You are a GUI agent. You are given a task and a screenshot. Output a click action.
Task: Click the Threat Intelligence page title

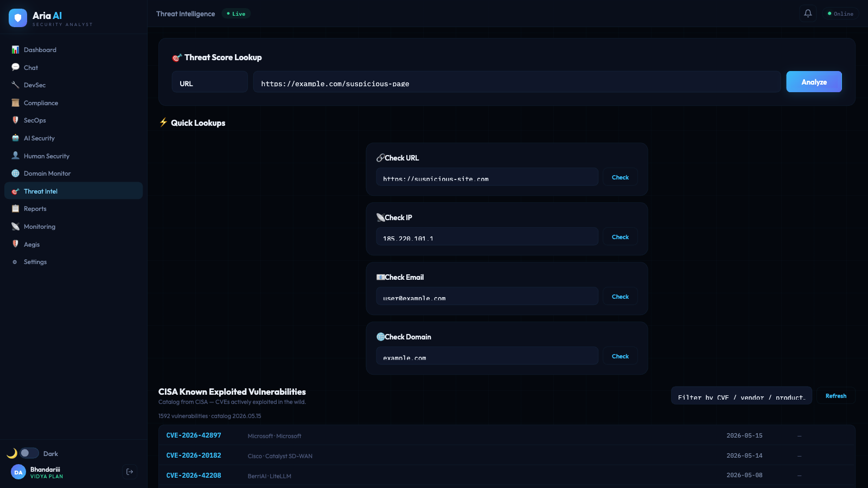point(186,14)
